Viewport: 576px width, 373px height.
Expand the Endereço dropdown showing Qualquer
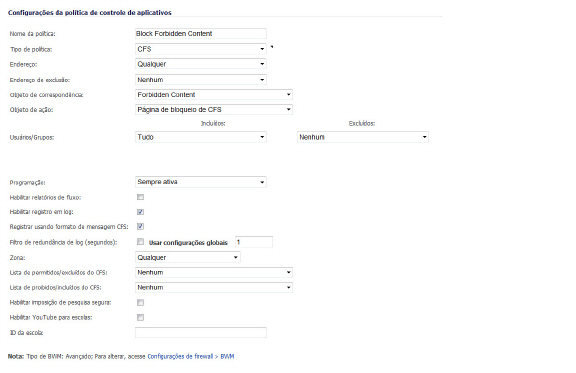201,64
